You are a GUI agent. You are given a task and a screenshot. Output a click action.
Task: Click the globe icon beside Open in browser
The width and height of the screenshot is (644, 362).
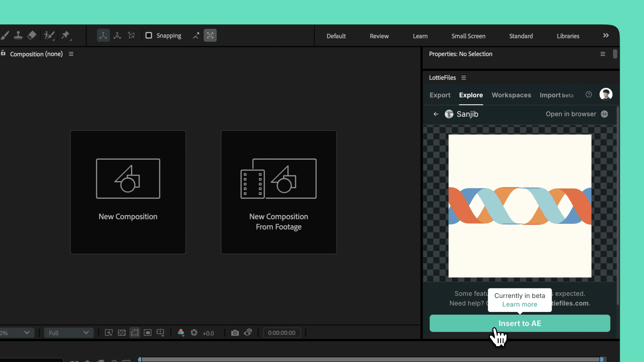coord(604,114)
